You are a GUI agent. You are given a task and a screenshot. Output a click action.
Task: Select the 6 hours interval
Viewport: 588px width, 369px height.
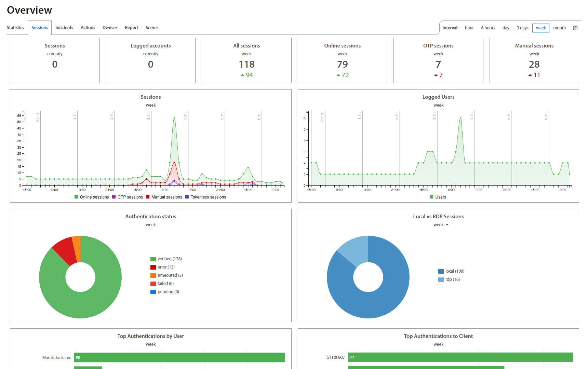point(488,28)
